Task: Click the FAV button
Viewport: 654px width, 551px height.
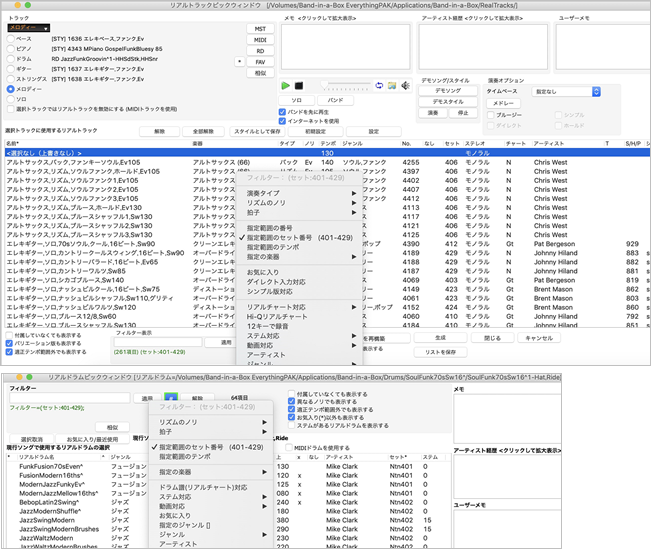Action: (x=260, y=62)
